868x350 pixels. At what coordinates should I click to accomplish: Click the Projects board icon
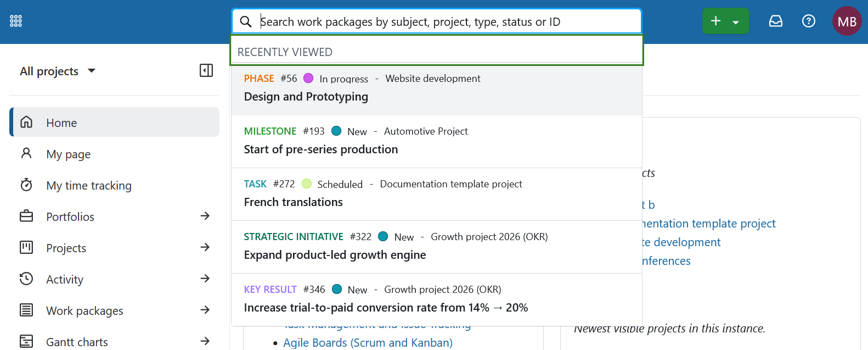[x=26, y=247]
